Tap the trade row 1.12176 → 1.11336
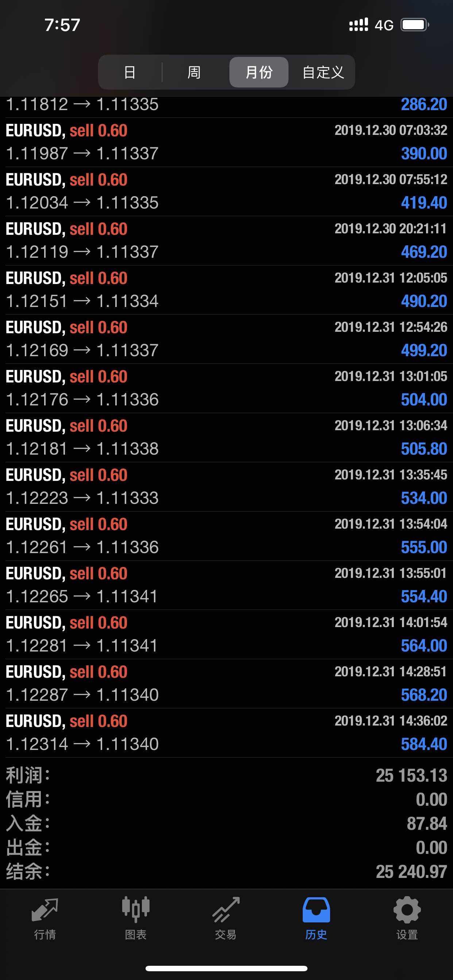The width and height of the screenshot is (453, 980). pos(226,388)
